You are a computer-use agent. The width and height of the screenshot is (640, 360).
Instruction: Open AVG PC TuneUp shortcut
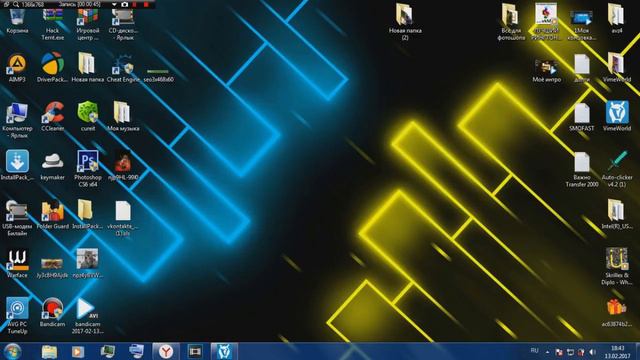pos(17,315)
